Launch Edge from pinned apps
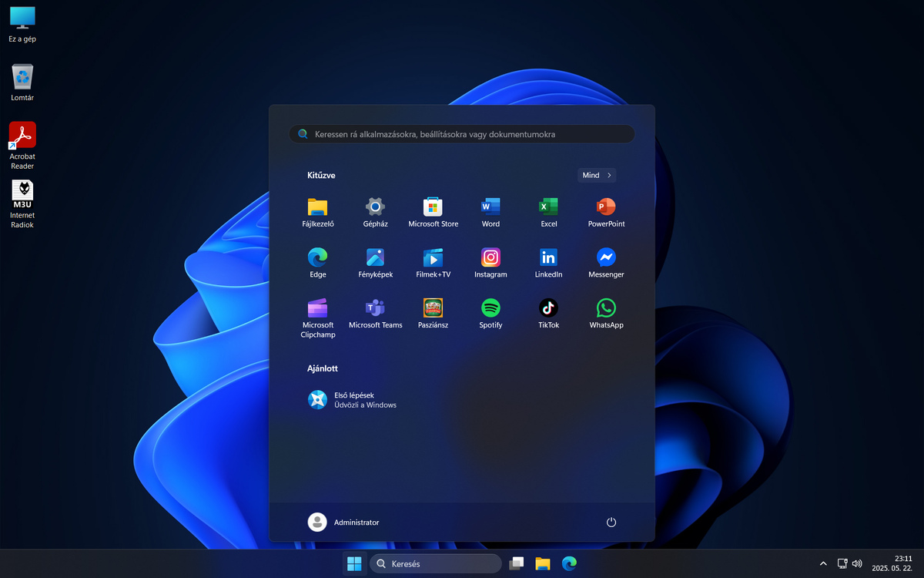Image resolution: width=924 pixels, height=578 pixels. tap(317, 263)
